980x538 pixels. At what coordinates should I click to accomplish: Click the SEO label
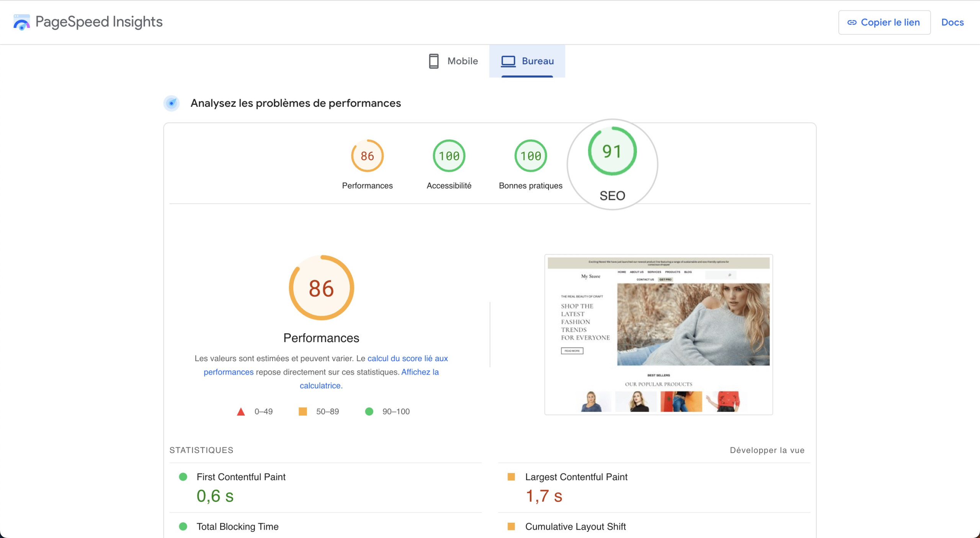(612, 196)
